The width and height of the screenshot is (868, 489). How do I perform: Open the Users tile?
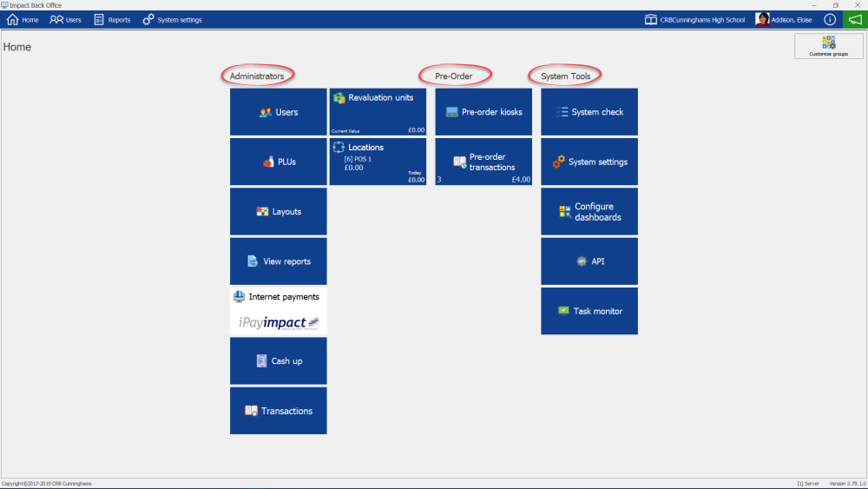(279, 112)
